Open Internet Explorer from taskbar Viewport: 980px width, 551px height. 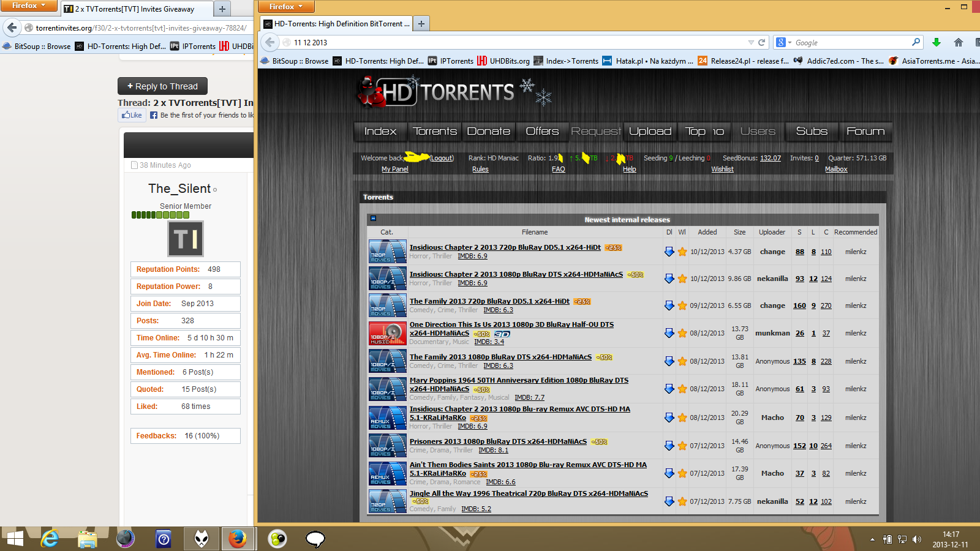pyautogui.click(x=50, y=539)
